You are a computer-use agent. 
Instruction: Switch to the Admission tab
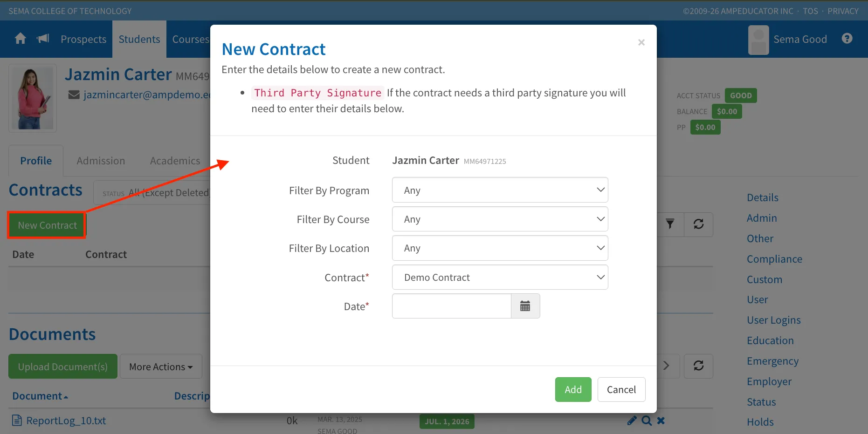click(x=101, y=161)
